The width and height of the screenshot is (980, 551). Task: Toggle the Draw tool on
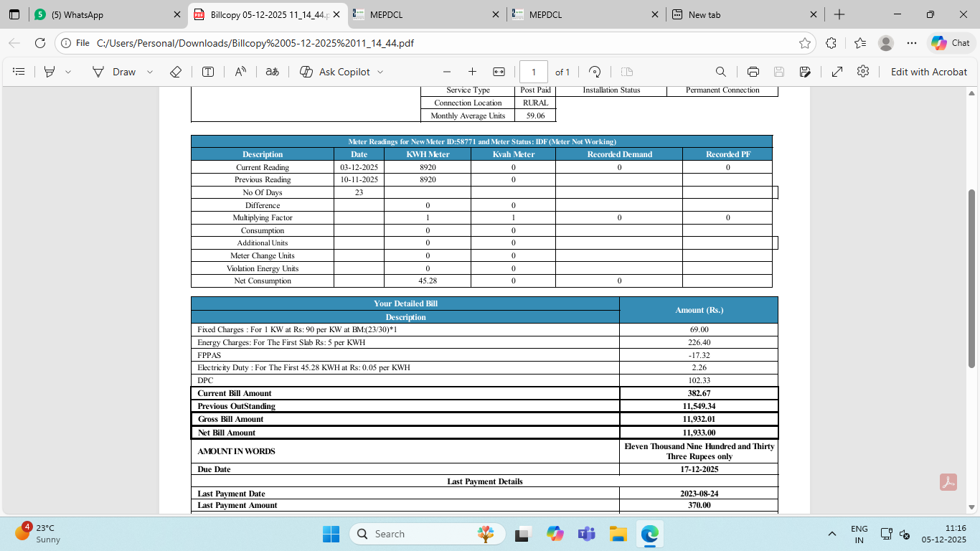[114, 72]
